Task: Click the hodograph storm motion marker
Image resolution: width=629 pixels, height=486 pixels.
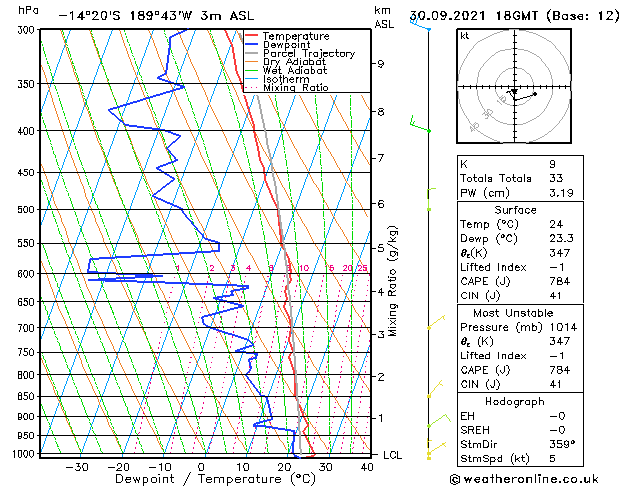Action: [514, 92]
